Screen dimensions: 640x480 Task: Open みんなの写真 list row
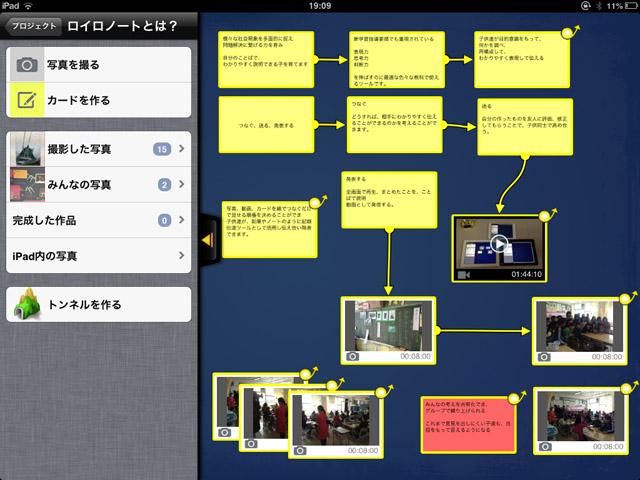[x=99, y=184]
